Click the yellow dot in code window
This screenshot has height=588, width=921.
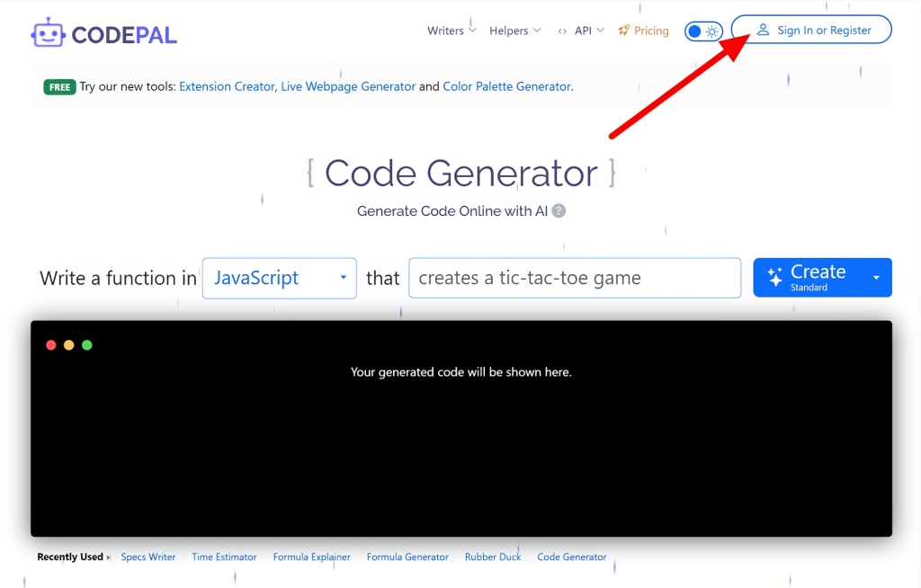click(68, 345)
